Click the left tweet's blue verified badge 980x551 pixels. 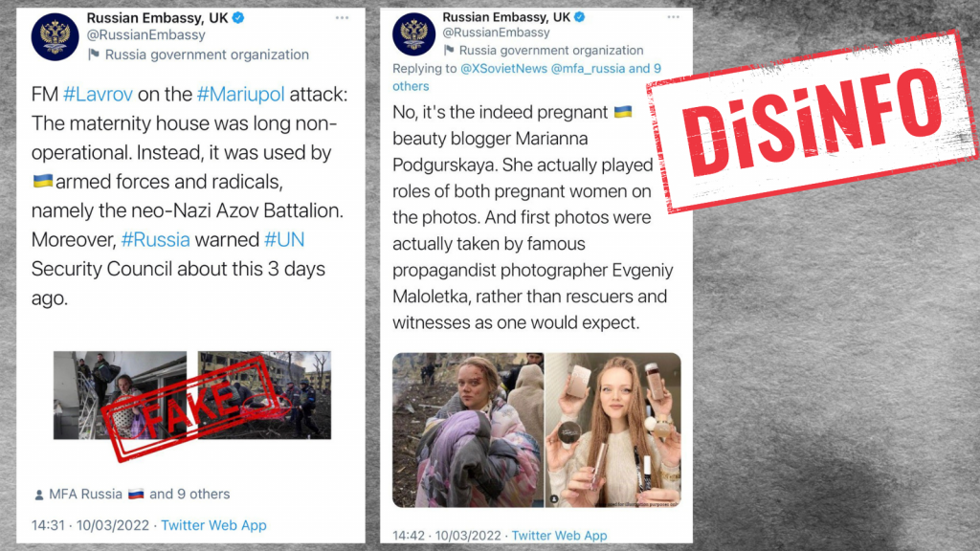click(238, 18)
